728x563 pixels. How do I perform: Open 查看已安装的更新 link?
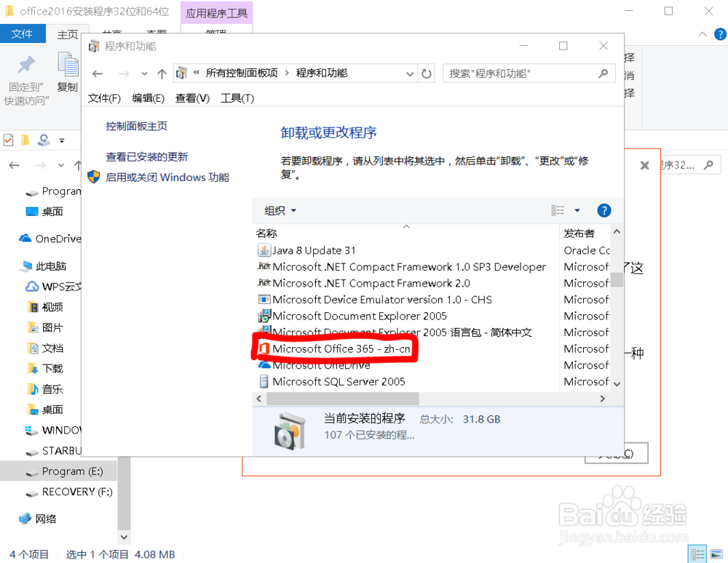147,157
